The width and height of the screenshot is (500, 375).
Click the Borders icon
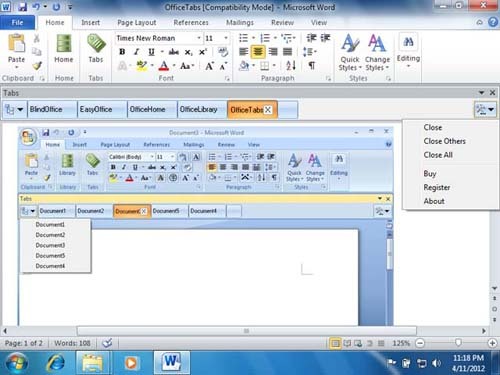[x=264, y=66]
